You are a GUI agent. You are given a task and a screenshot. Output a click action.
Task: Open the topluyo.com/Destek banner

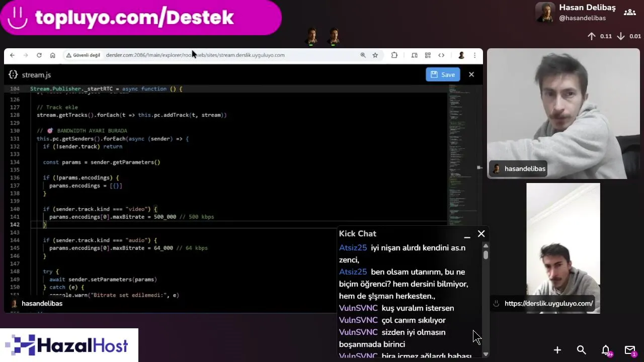(x=141, y=18)
